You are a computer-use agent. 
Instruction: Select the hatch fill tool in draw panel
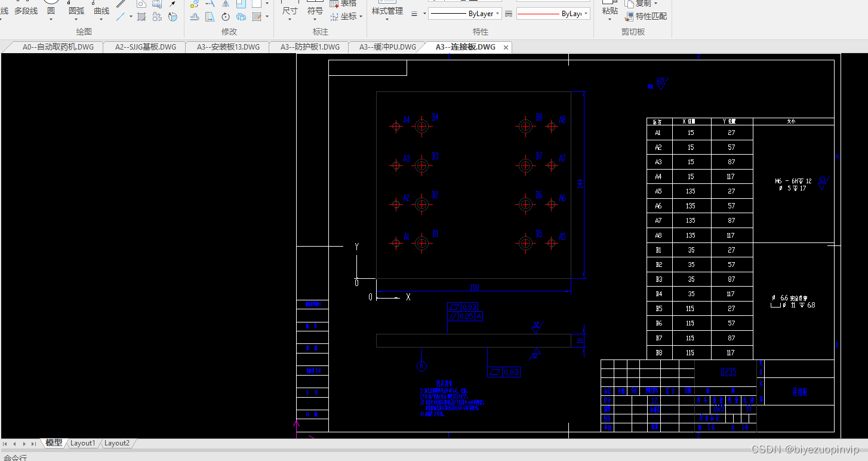coord(141,17)
